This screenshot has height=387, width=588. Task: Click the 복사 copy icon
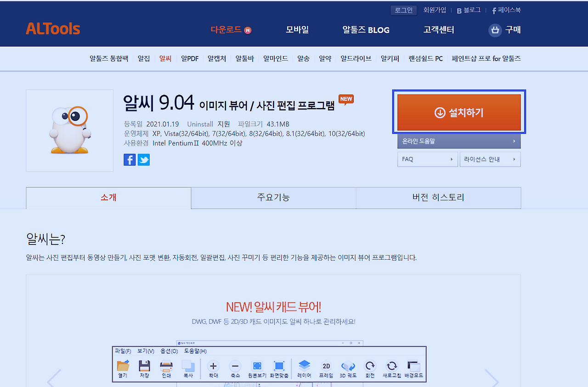coord(188,366)
